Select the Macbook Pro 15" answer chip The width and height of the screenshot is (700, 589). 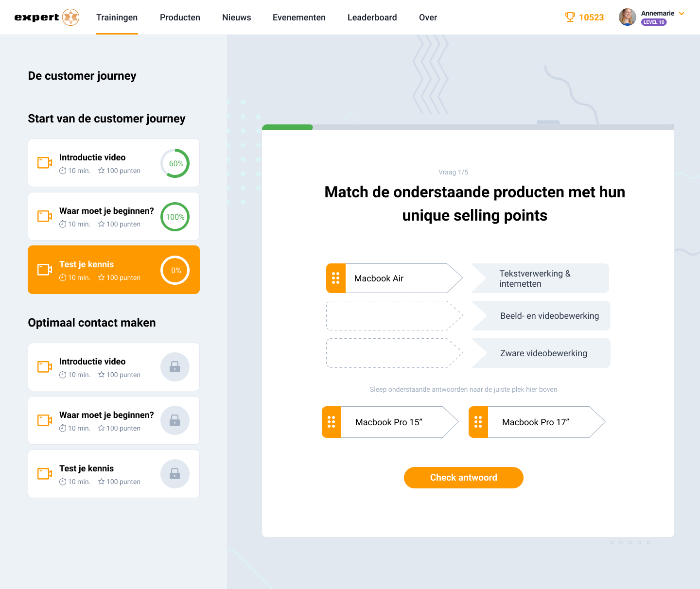click(390, 422)
